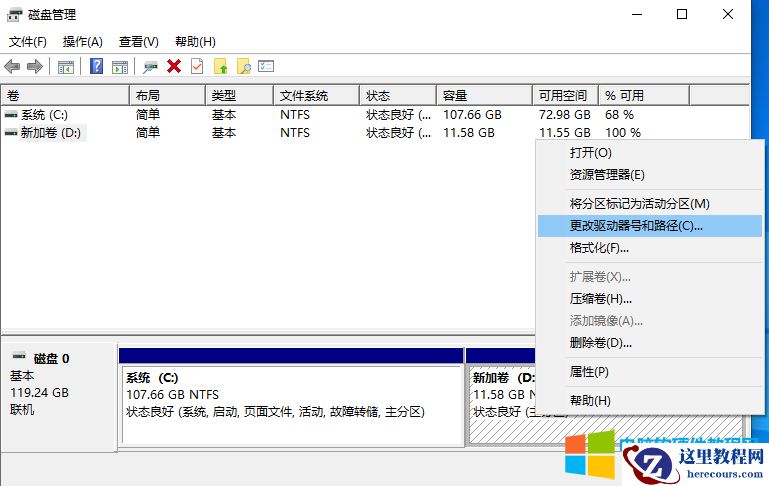Sort by the 容量 column header

tap(484, 96)
